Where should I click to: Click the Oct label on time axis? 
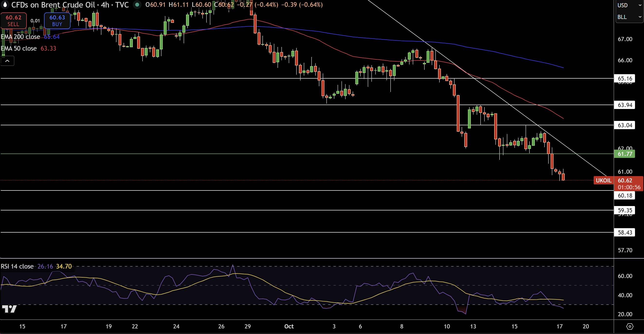[x=289, y=326]
